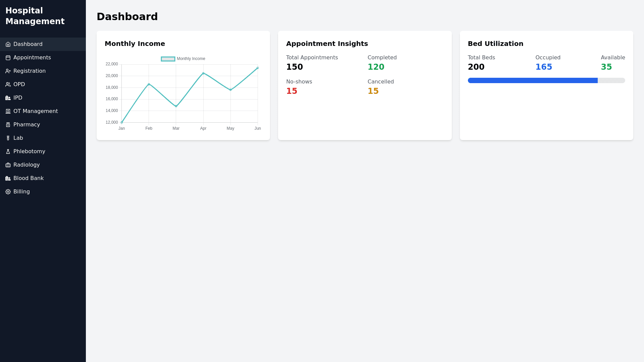Open IPD from the sidebar
The width and height of the screenshot is (644, 362).
tap(17, 98)
